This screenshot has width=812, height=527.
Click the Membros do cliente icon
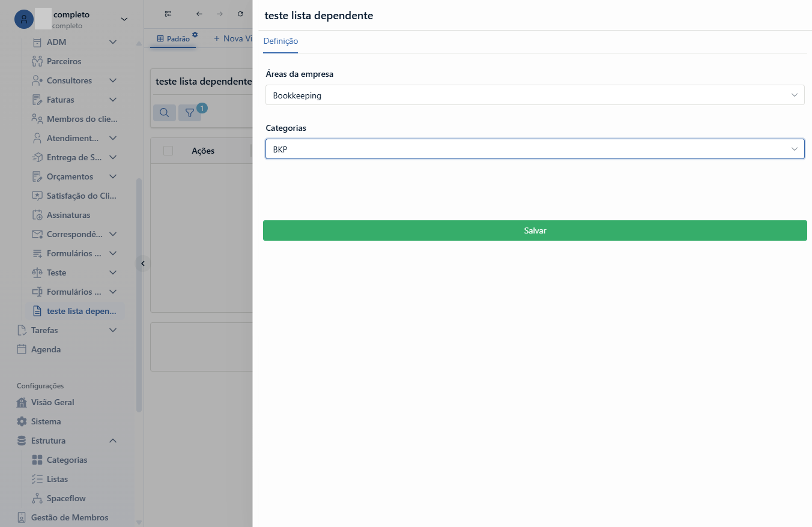pos(37,119)
